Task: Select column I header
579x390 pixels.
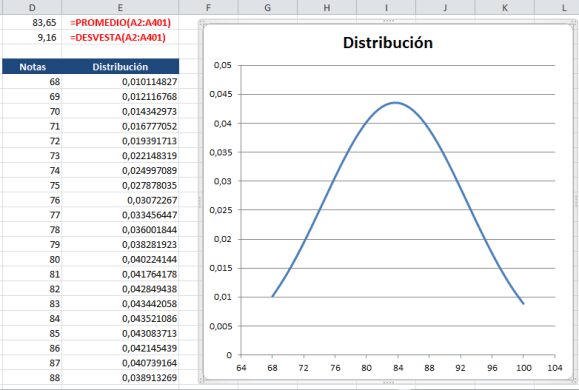Action: [386, 7]
